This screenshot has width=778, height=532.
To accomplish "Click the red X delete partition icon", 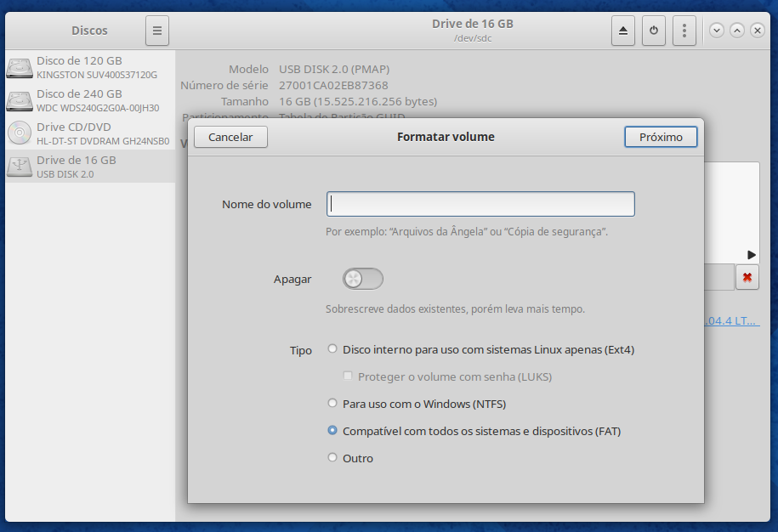I will (747, 277).
